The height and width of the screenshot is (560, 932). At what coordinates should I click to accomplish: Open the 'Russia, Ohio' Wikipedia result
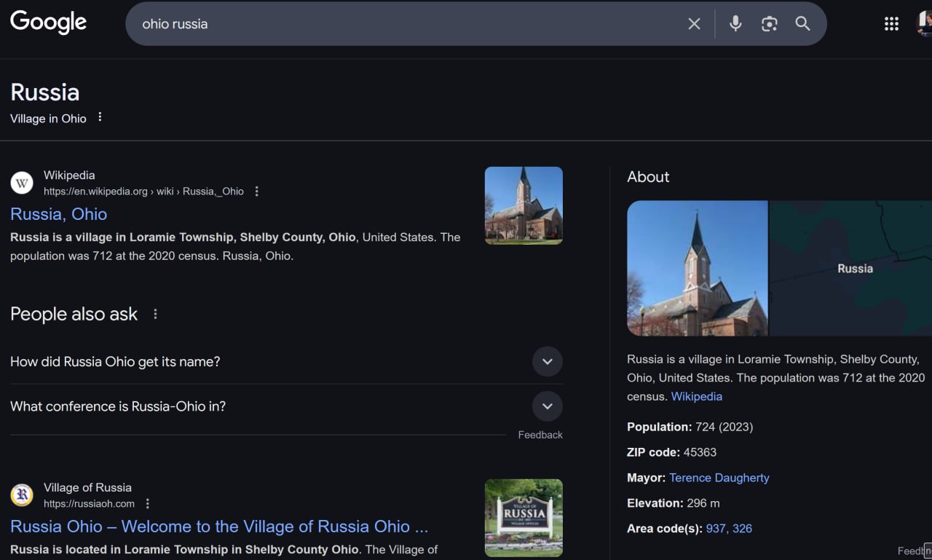coord(59,214)
